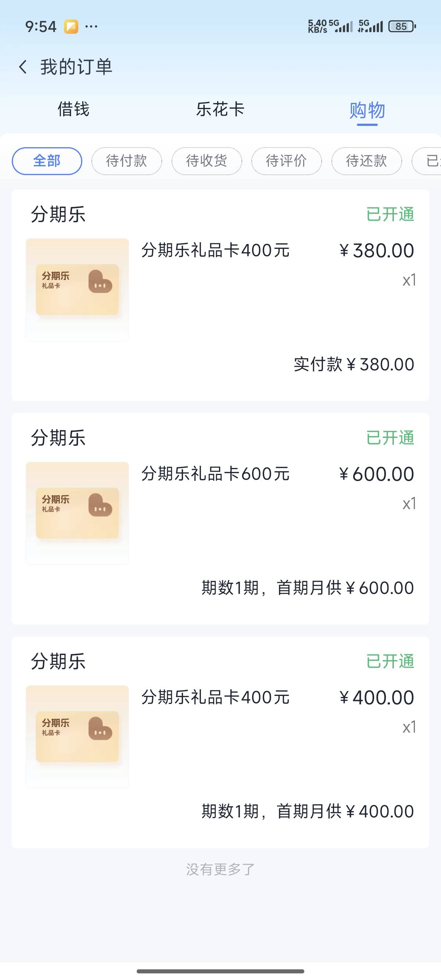Open the ¥400.00 gift card thumbnail
441x980 pixels.
77,737
